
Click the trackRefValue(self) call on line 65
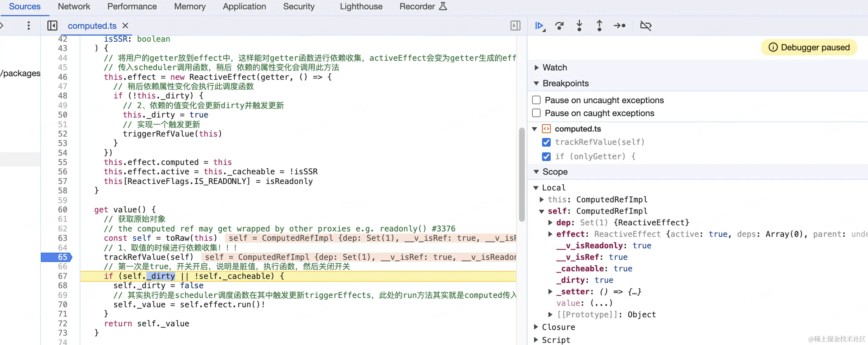tap(149, 257)
